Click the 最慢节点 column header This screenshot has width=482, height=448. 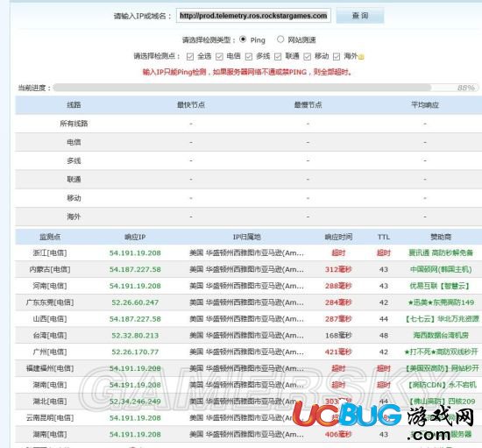(308, 105)
